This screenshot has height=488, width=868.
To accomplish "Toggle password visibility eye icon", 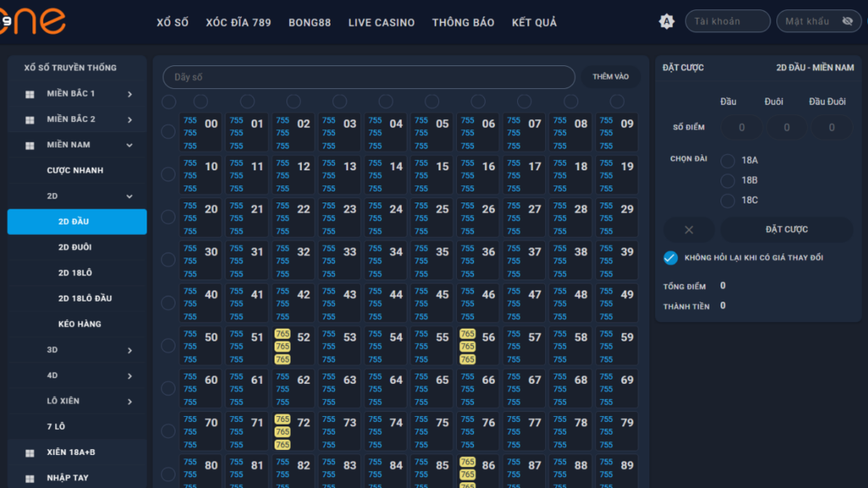I will click(847, 21).
